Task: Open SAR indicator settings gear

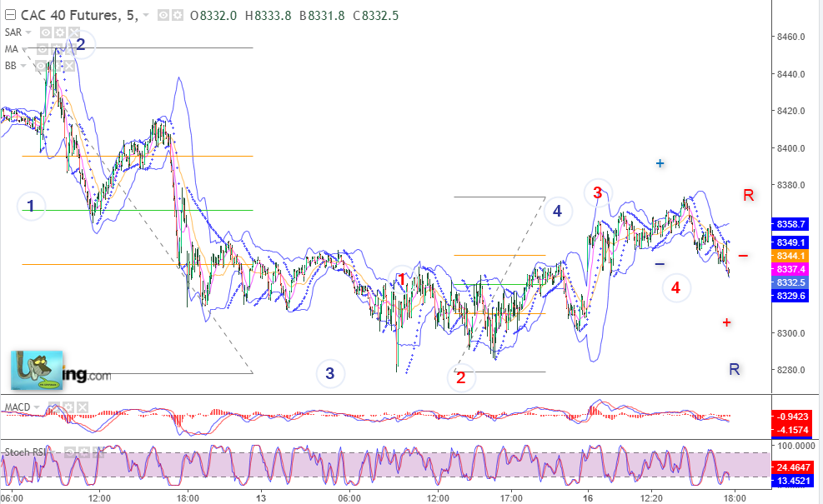Action: coord(60,32)
